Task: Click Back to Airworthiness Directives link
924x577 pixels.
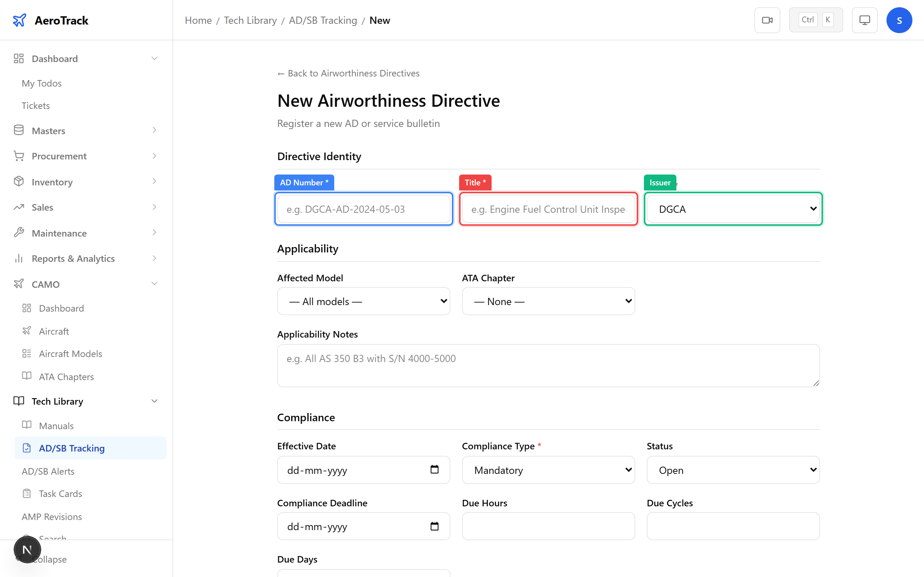Action: [348, 73]
